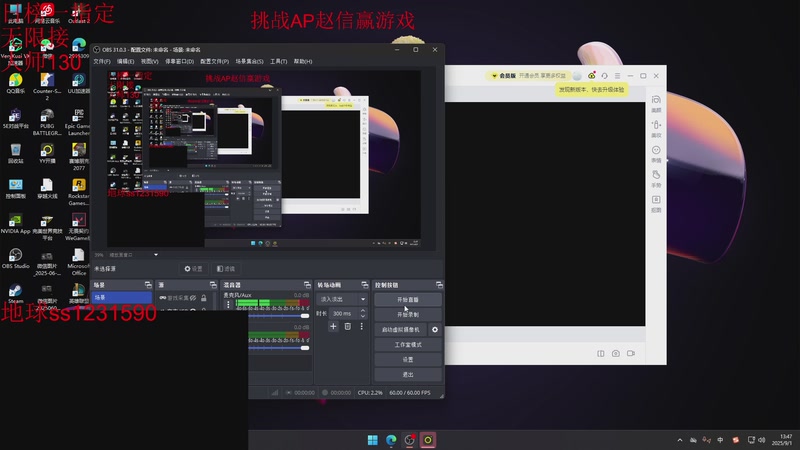Open 表情 tool in camera sidebar
This screenshot has width=800, height=450.
(656, 154)
